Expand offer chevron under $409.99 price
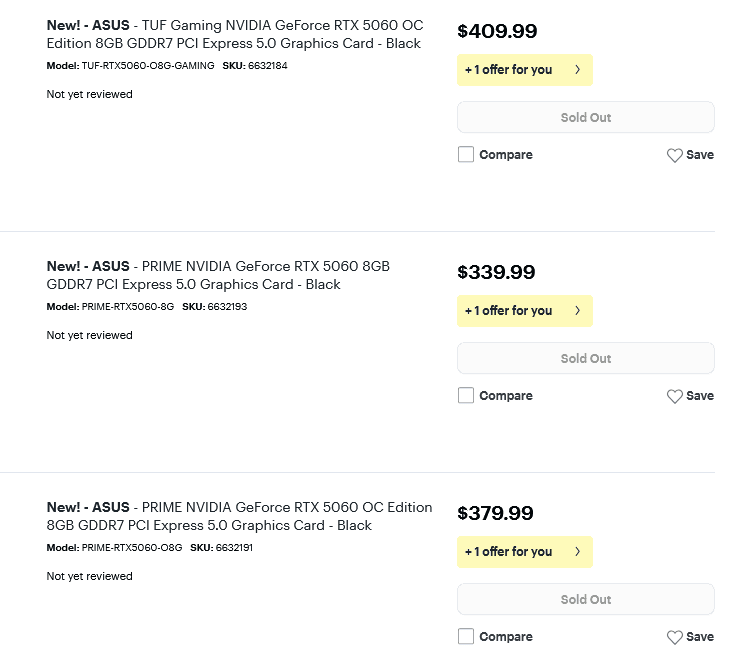 click(578, 70)
